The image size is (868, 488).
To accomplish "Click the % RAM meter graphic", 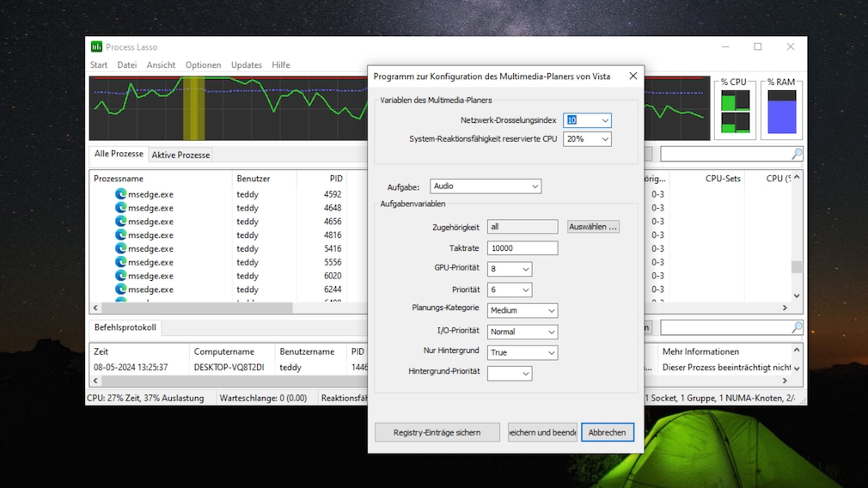I will (x=782, y=111).
